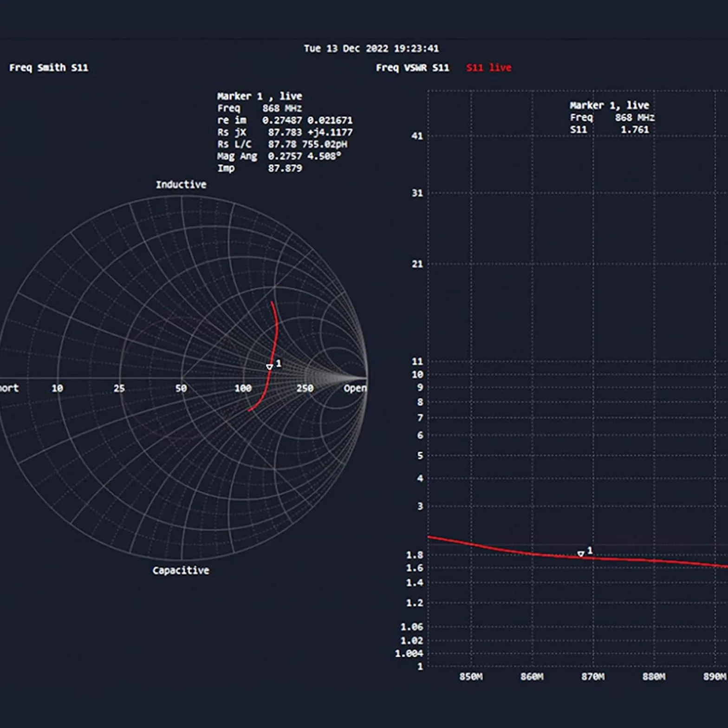
Task: Pick the 'Rs L/C 87.78 755.02pH' readout line
Action: click(x=282, y=144)
